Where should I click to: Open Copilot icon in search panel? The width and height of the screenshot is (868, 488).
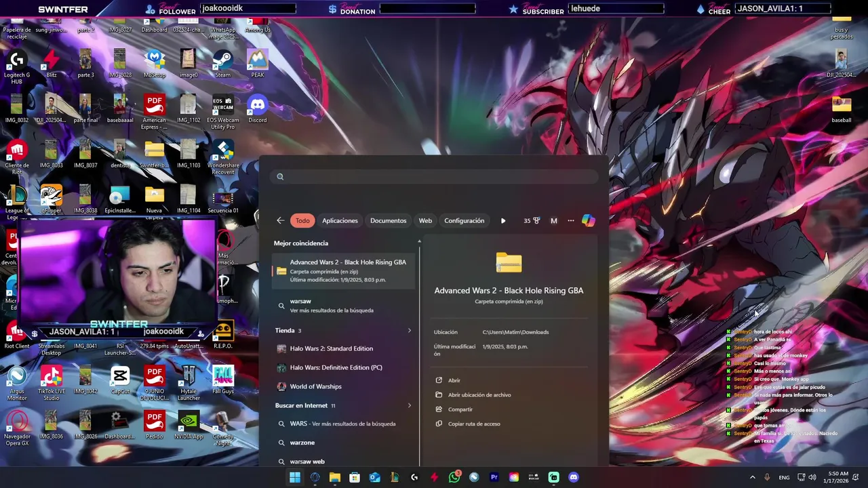pos(588,220)
